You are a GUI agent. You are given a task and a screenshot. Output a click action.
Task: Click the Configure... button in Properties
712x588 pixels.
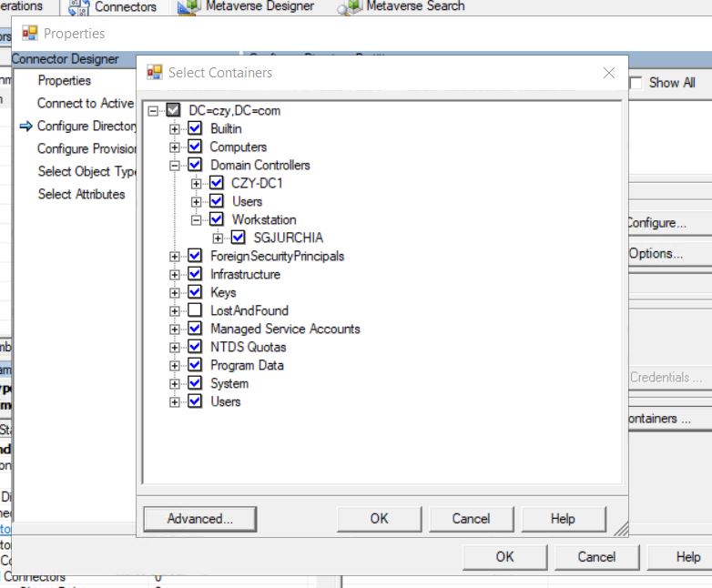click(670, 222)
